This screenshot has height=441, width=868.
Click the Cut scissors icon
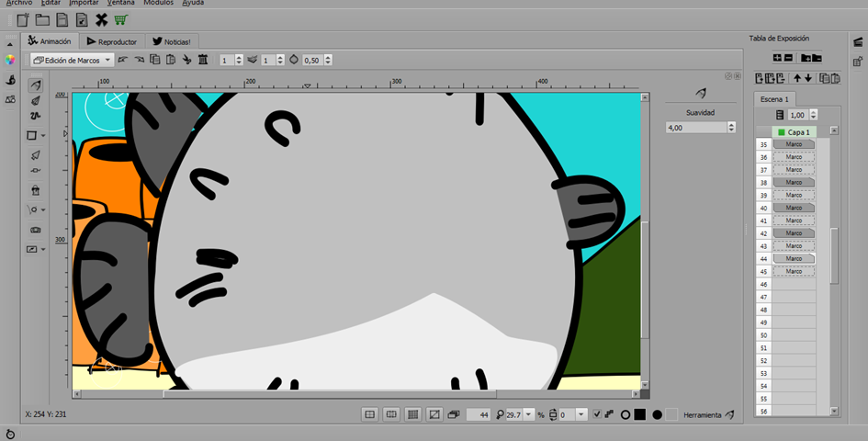tap(187, 60)
